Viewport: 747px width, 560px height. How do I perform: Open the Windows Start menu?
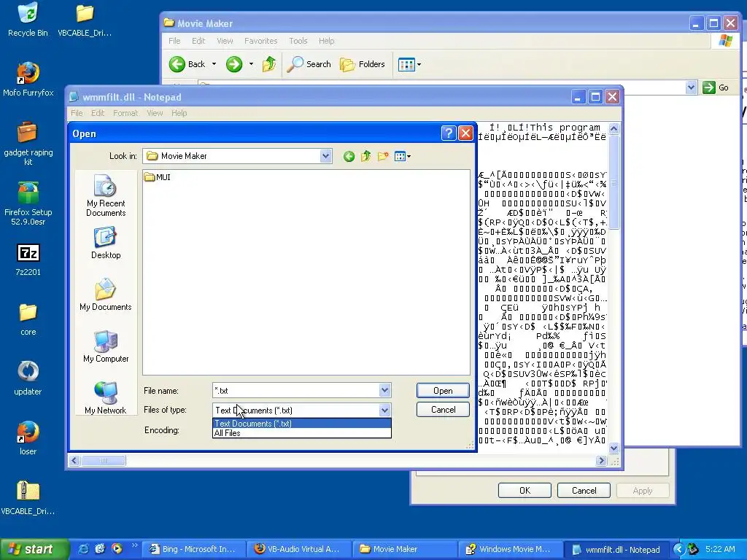tap(34, 549)
